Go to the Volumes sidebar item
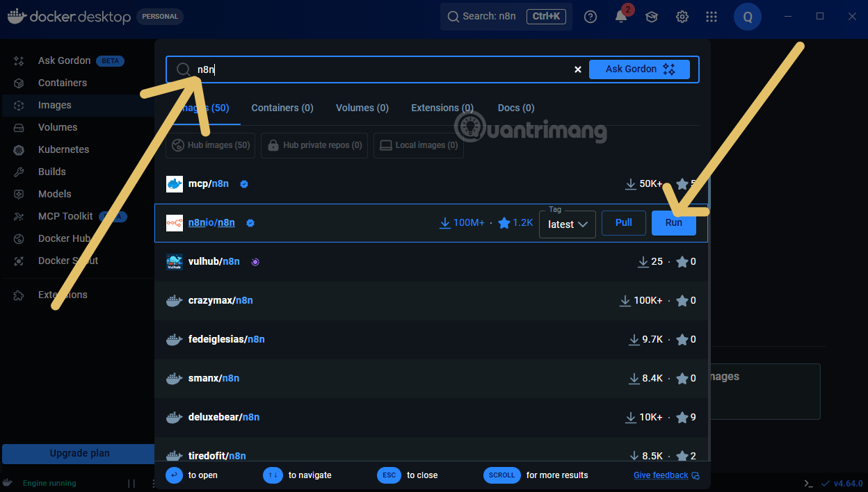Image resolution: width=868 pixels, height=492 pixels. [x=58, y=127]
